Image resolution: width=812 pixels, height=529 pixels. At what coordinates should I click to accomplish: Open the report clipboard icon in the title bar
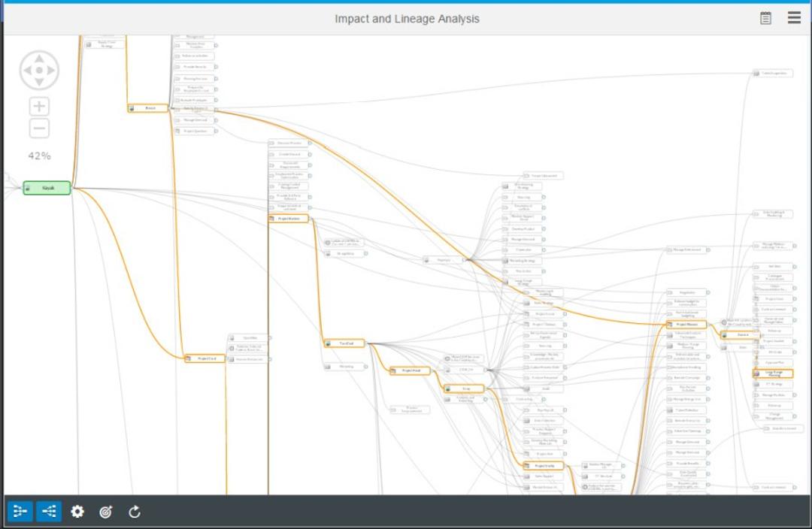[x=765, y=18]
